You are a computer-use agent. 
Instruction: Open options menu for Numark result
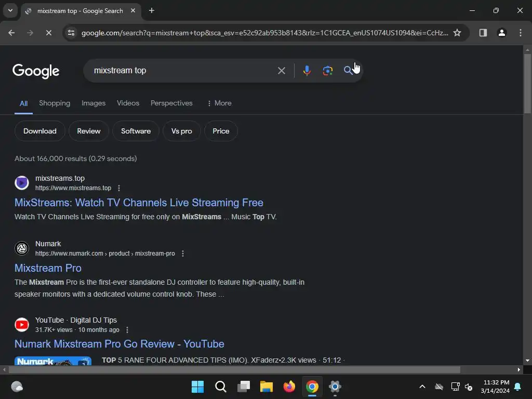(x=183, y=254)
